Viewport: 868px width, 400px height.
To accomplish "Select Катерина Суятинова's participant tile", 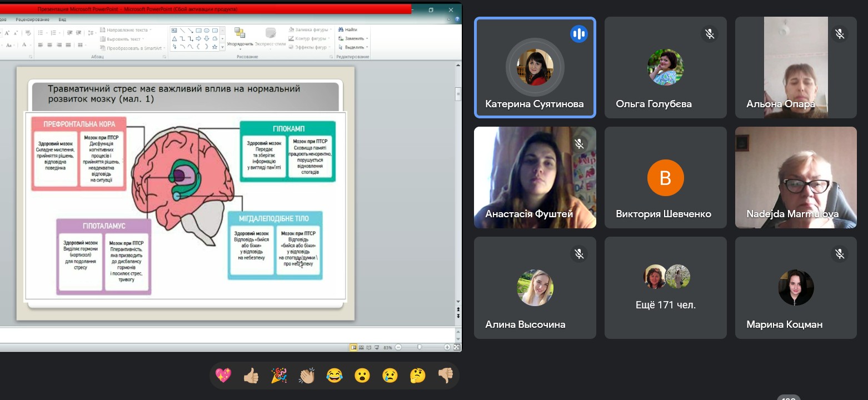I will click(x=535, y=68).
